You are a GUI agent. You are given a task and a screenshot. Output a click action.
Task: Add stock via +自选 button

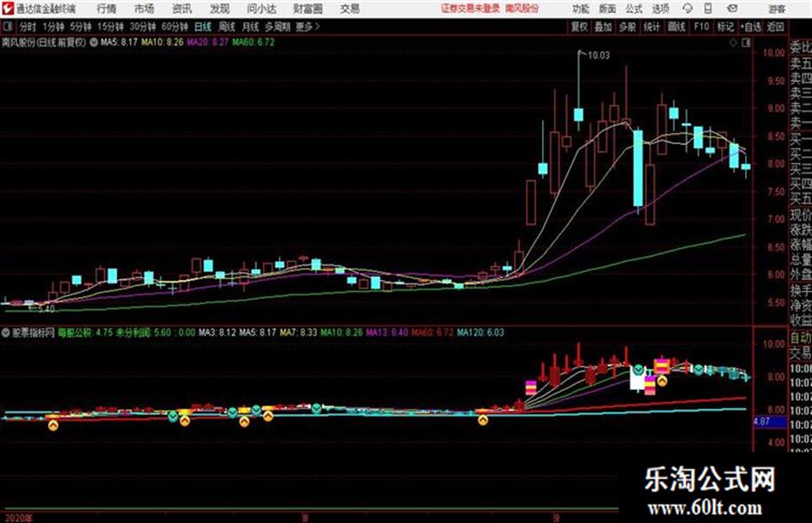[750, 26]
